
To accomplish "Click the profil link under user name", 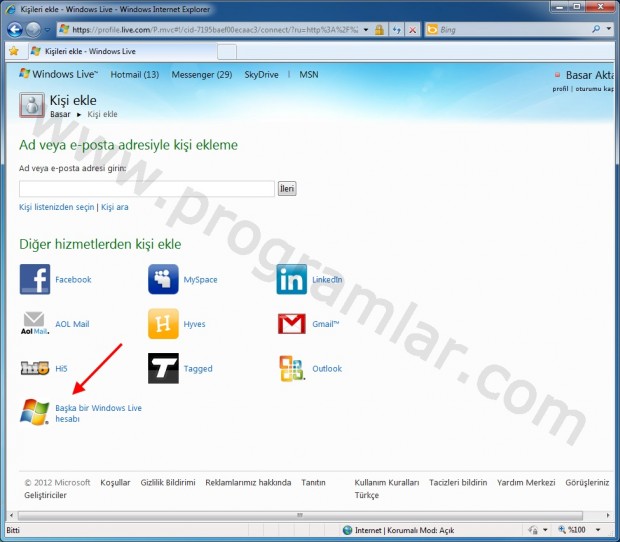I will click(x=560, y=89).
